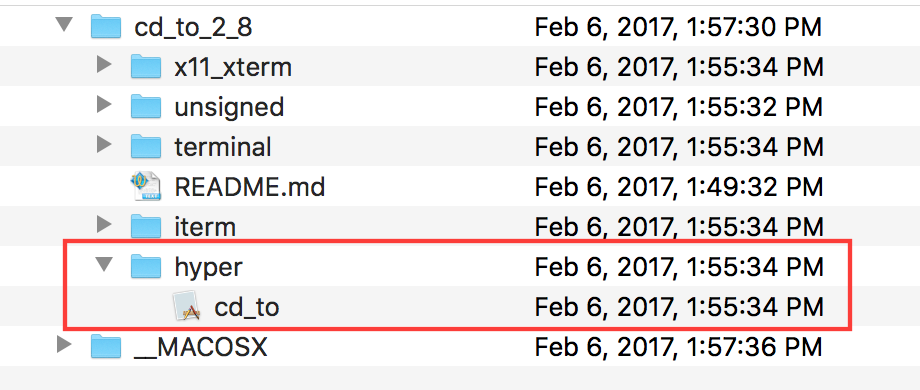This screenshot has width=920, height=390.
Task: Expand the __MACOSX folder
Action: [x=63, y=344]
